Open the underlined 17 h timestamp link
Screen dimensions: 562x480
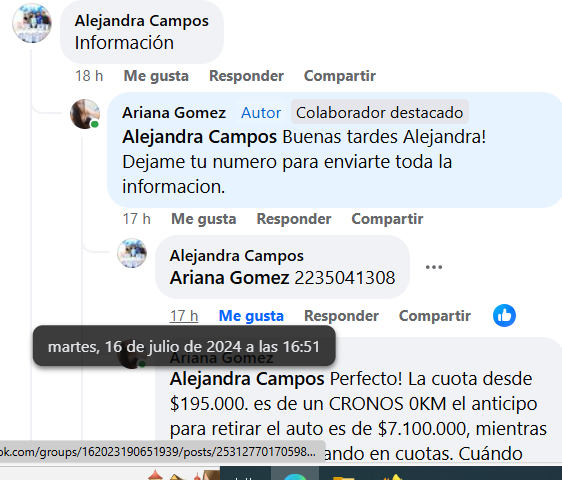[184, 316]
